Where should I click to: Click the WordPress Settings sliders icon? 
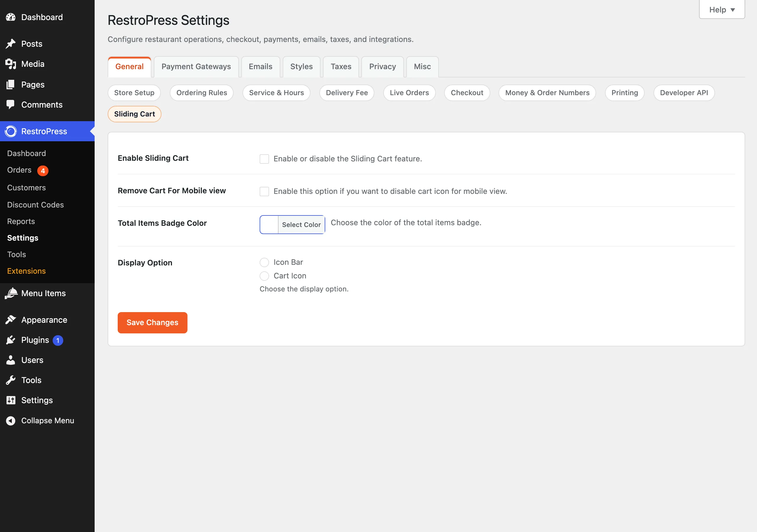coord(11,400)
